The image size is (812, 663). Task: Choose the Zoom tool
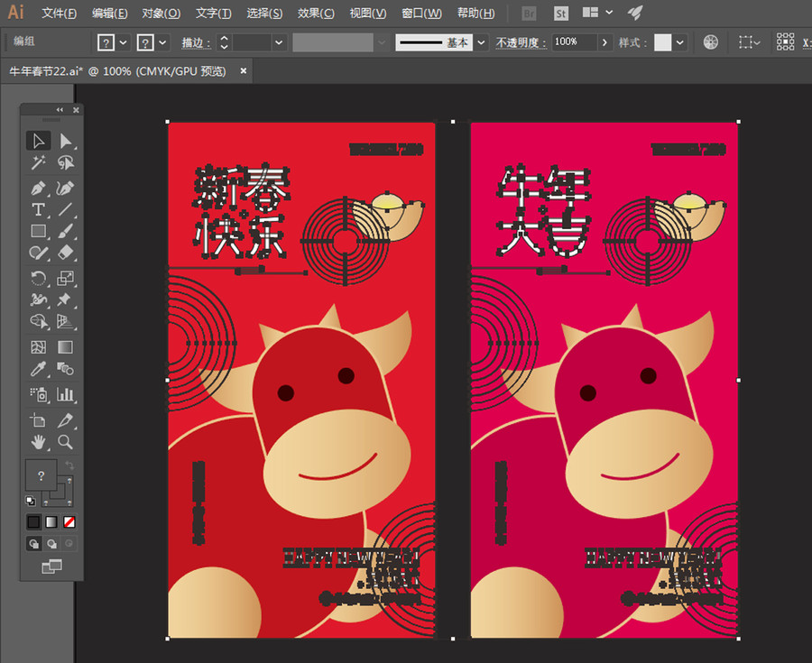(x=65, y=441)
